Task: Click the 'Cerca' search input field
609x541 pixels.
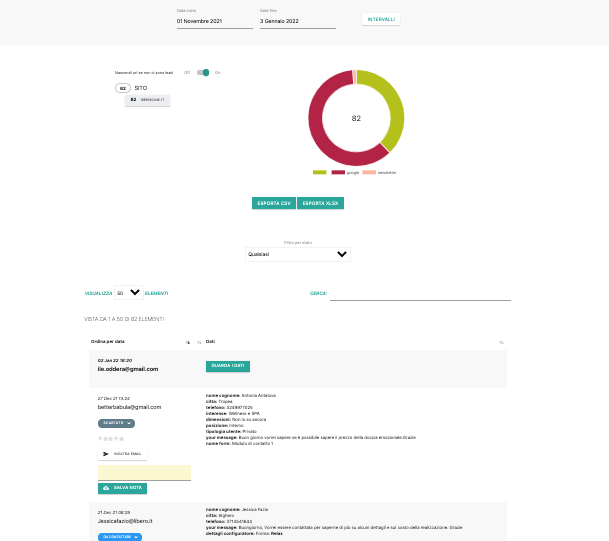Action: tap(420, 294)
